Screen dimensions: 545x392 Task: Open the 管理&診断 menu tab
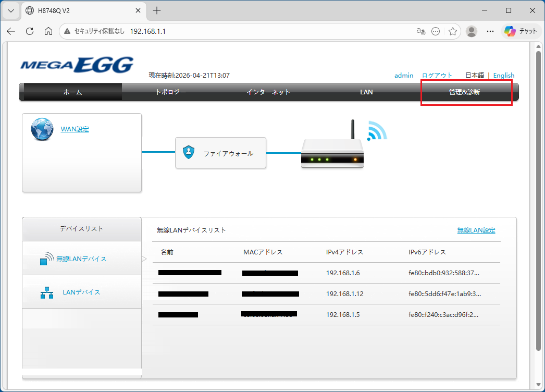click(x=464, y=92)
